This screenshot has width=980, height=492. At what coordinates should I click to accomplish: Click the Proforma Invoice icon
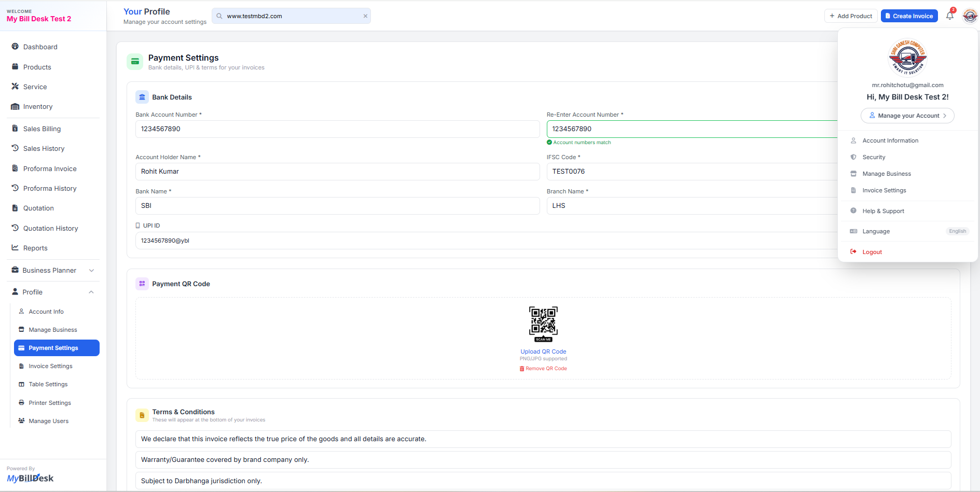coord(15,168)
